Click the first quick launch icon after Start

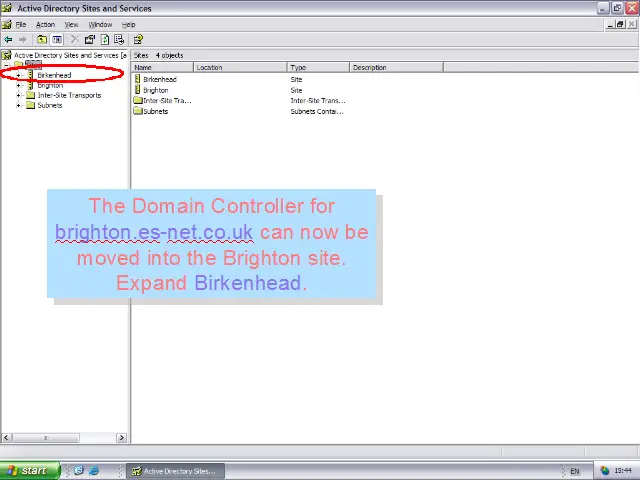(79, 471)
